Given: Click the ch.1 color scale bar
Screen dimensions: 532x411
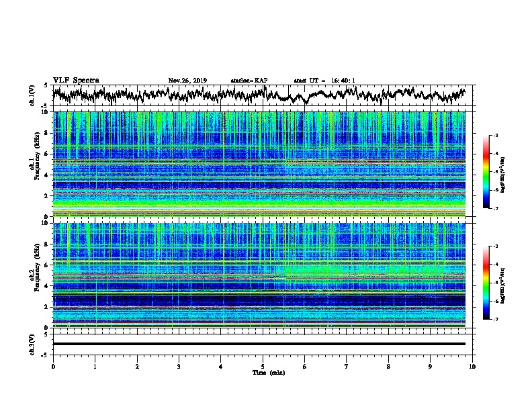Looking at the screenshot, I should point(486,172).
